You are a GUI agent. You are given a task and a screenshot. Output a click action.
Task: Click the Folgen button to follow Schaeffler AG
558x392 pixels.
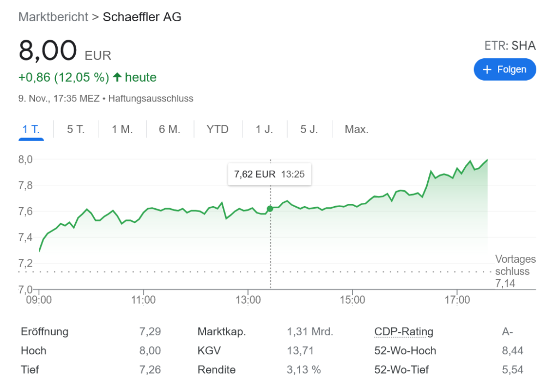(505, 69)
